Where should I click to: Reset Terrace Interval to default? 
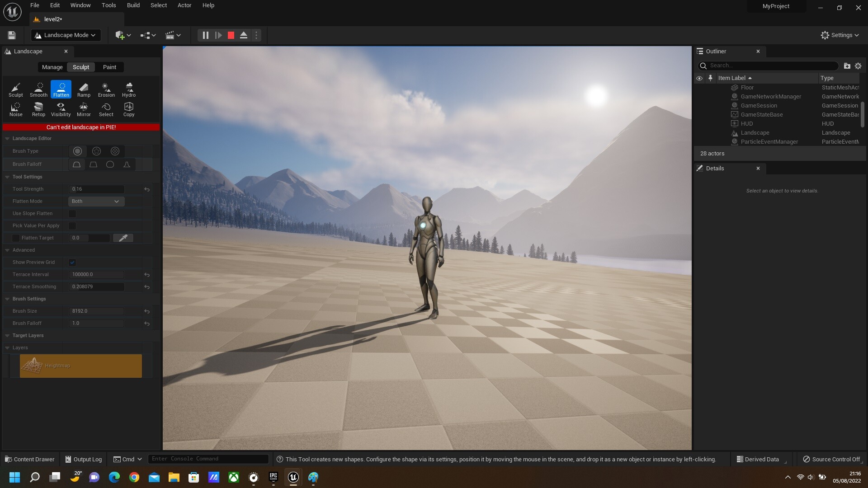point(147,275)
